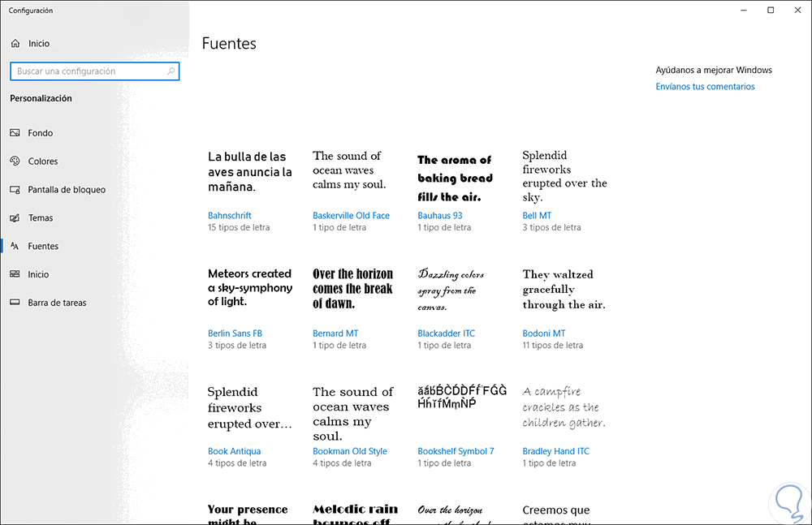Click the Barra de tareas icon
Screen dimensions: 812x525
pyautogui.click(x=15, y=303)
